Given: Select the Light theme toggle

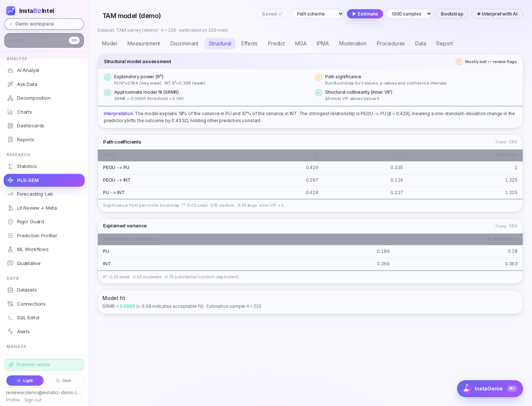Looking at the screenshot, I should pyautogui.click(x=25, y=381).
